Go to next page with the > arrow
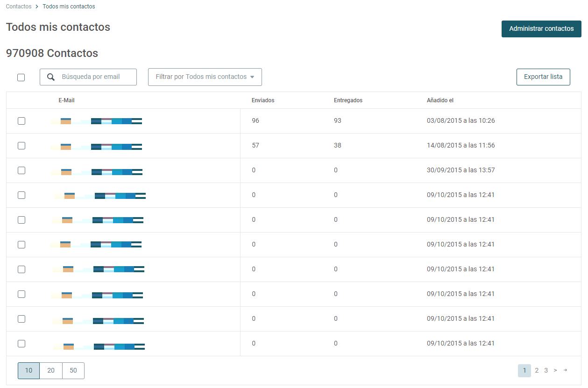Image resolution: width=588 pixels, height=388 pixels. (x=555, y=370)
